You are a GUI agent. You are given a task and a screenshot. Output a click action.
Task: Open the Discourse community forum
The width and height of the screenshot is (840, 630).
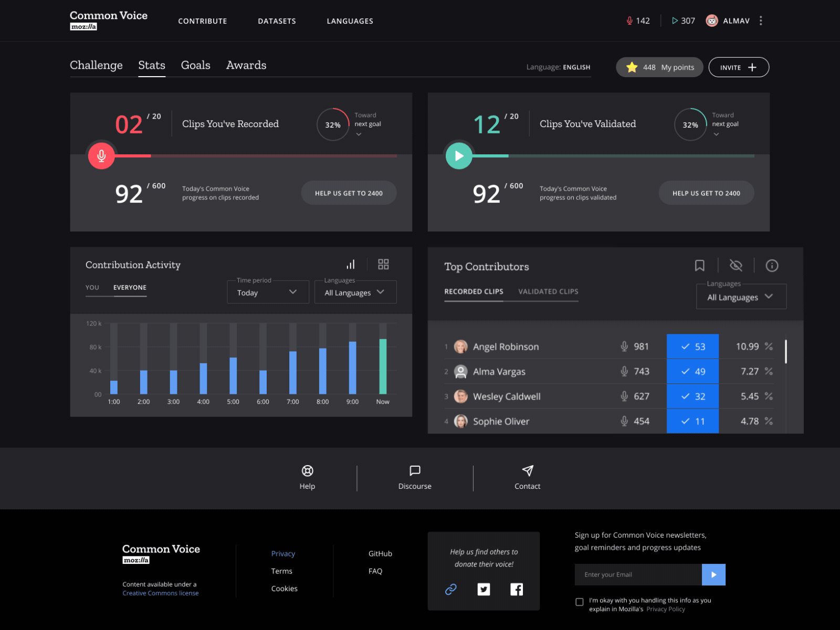414,477
